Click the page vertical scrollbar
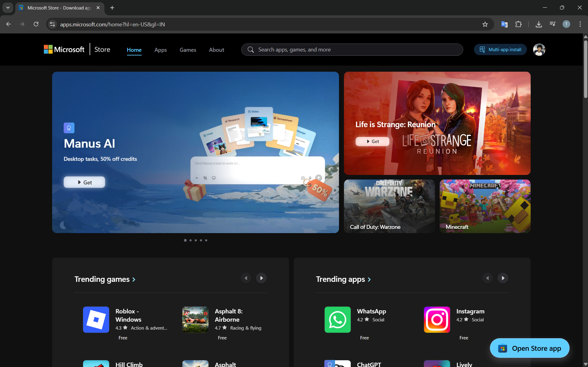Image resolution: width=588 pixels, height=367 pixels. pyautogui.click(x=585, y=69)
